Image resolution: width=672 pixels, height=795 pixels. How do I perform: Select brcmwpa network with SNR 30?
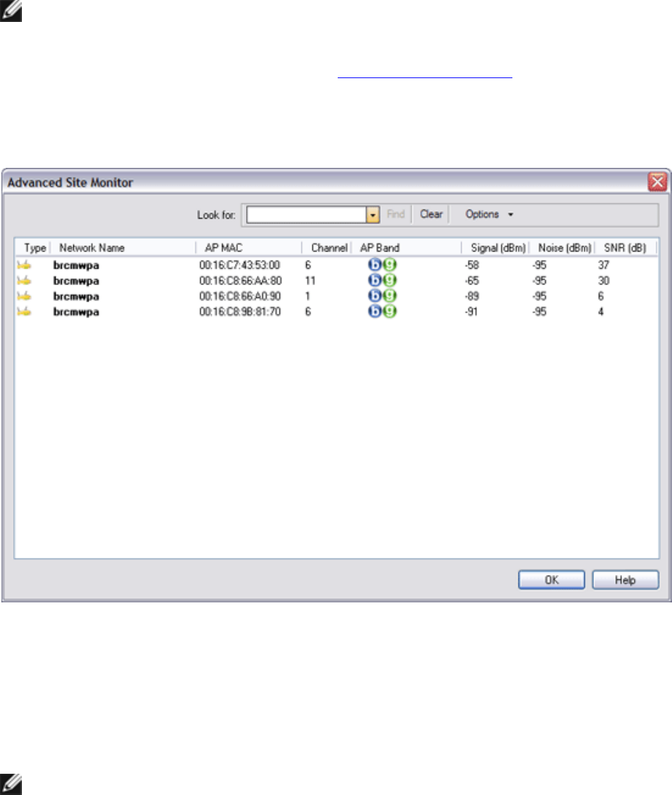point(76,281)
